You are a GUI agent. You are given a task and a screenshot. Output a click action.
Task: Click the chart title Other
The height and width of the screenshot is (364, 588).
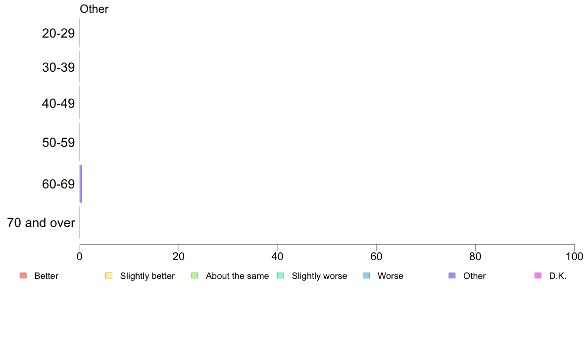pyautogui.click(x=94, y=9)
